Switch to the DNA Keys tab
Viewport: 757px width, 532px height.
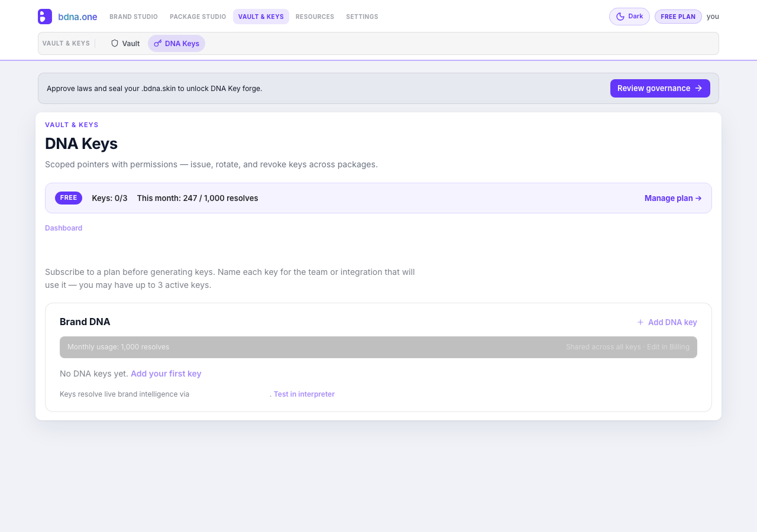[x=176, y=43]
